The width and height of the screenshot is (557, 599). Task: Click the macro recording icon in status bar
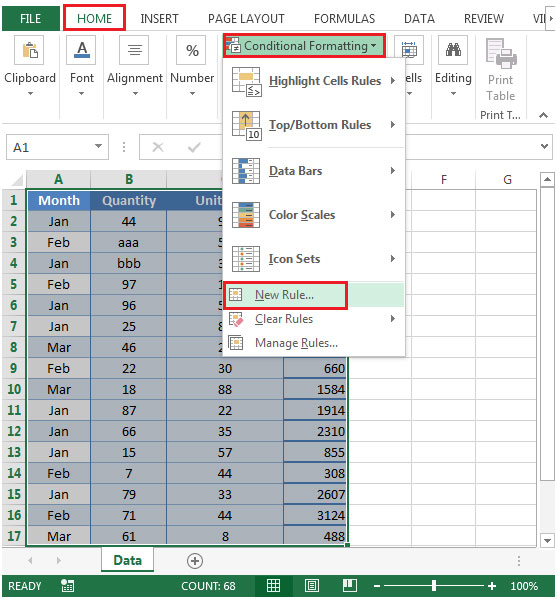[x=68, y=586]
